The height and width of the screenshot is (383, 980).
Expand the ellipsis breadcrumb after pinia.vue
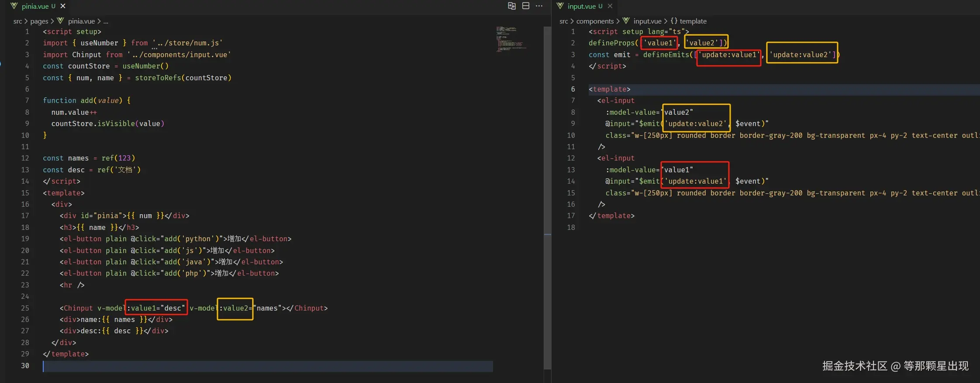point(106,21)
